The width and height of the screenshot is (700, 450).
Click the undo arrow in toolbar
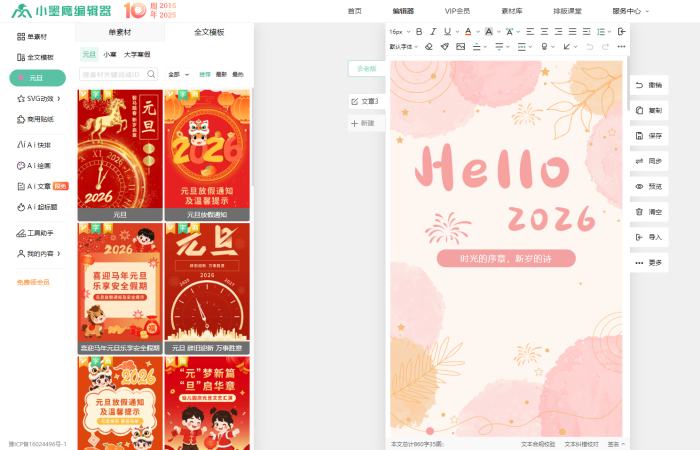[x=590, y=47]
